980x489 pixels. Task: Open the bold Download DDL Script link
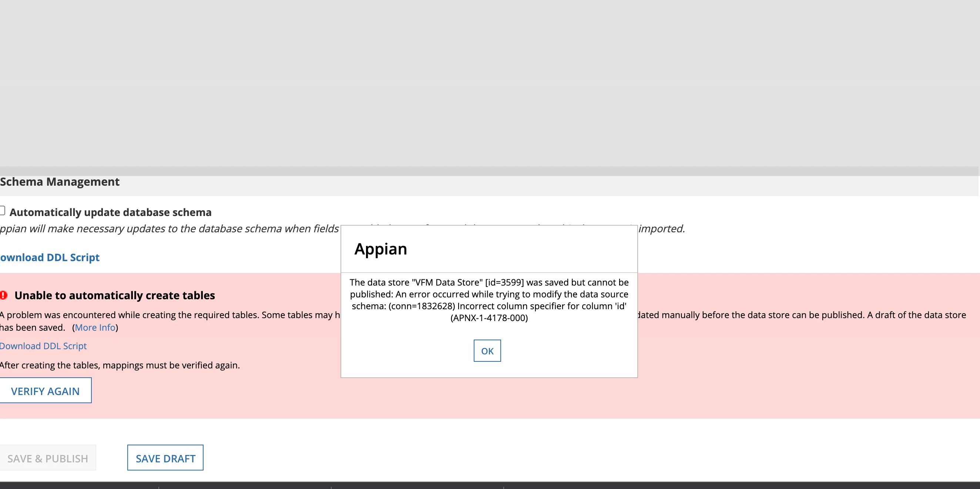tap(50, 257)
